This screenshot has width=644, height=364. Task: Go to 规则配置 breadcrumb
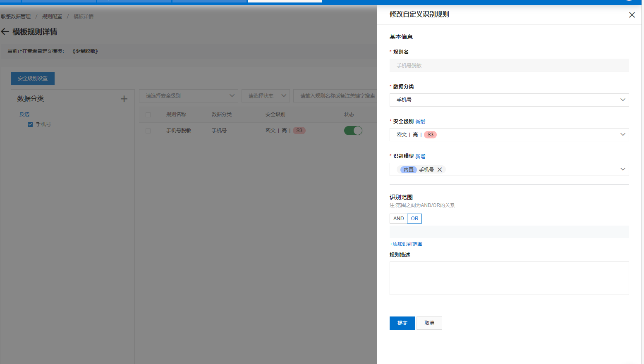click(52, 17)
